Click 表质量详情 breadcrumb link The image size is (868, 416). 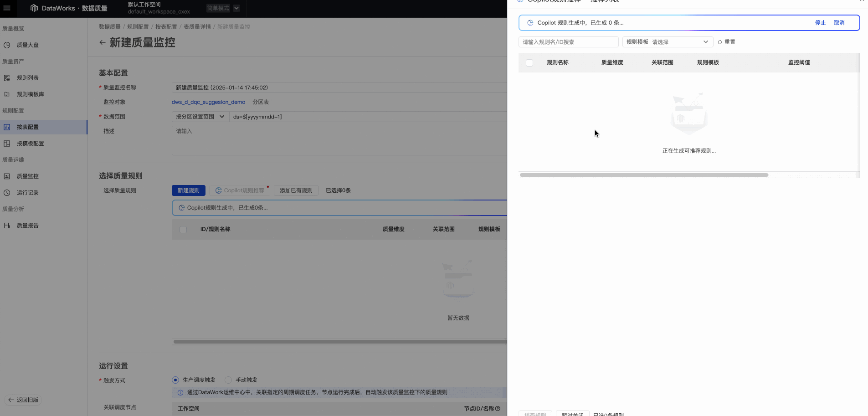[x=197, y=27]
